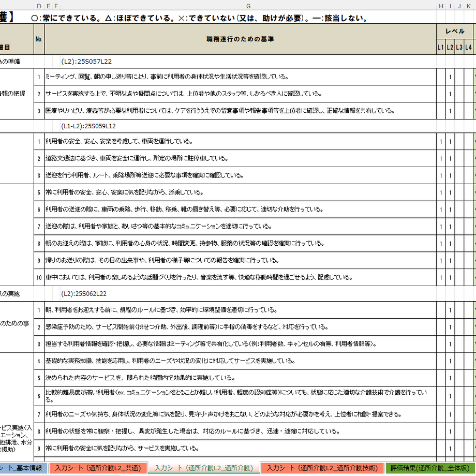
Task: Click the L2 value in the 'ミーティング、回覧' row
Action: click(x=450, y=77)
